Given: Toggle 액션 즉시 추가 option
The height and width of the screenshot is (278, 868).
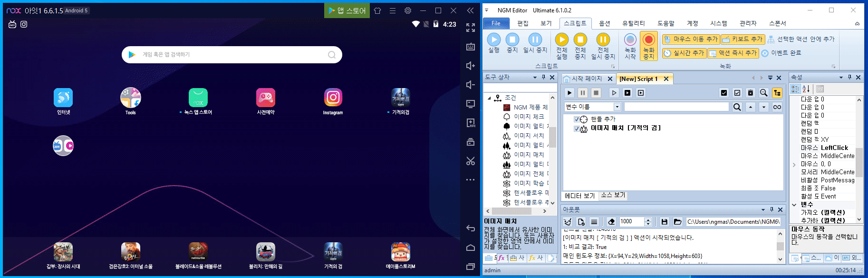Looking at the screenshot, I should pos(733,53).
